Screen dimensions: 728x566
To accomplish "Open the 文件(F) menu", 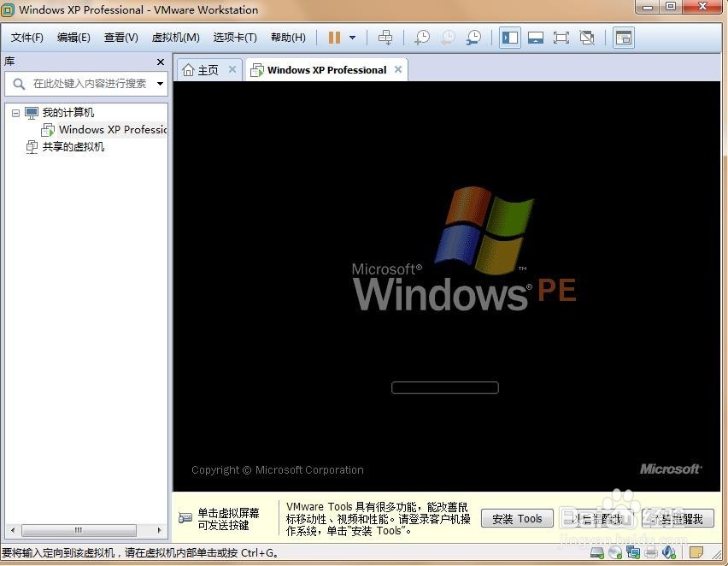I will (27, 38).
